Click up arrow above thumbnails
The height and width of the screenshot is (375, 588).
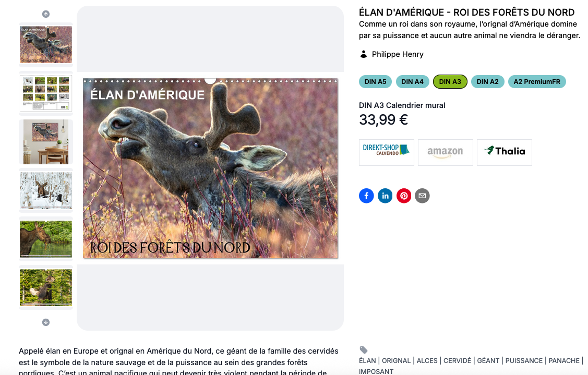click(46, 14)
